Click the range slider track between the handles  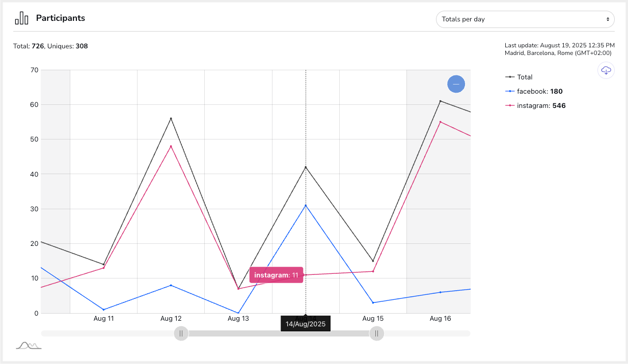pyautogui.click(x=279, y=333)
